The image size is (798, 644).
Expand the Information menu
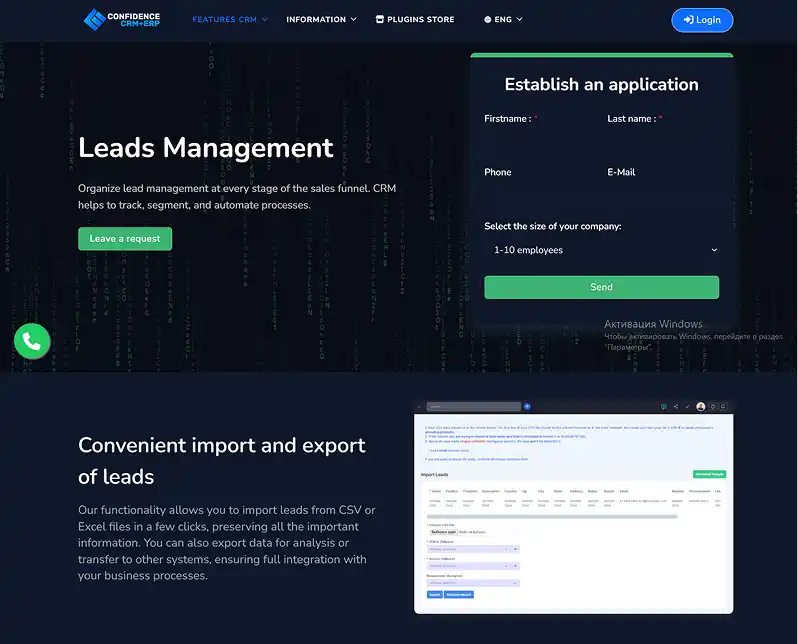[321, 19]
